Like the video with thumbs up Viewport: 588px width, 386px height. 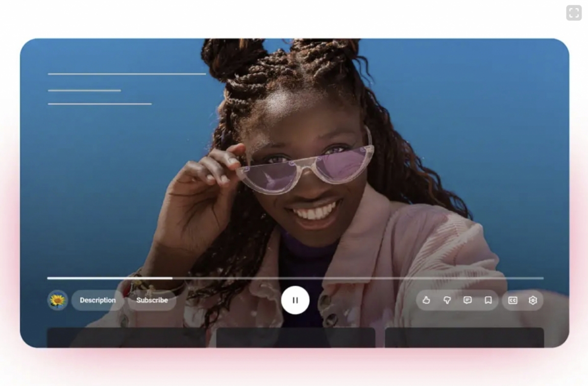pyautogui.click(x=426, y=300)
